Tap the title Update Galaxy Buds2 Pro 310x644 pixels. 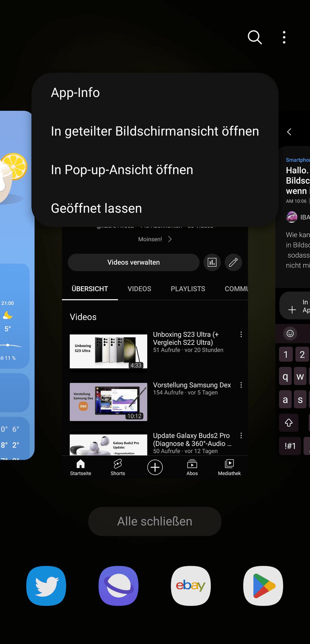click(x=192, y=440)
